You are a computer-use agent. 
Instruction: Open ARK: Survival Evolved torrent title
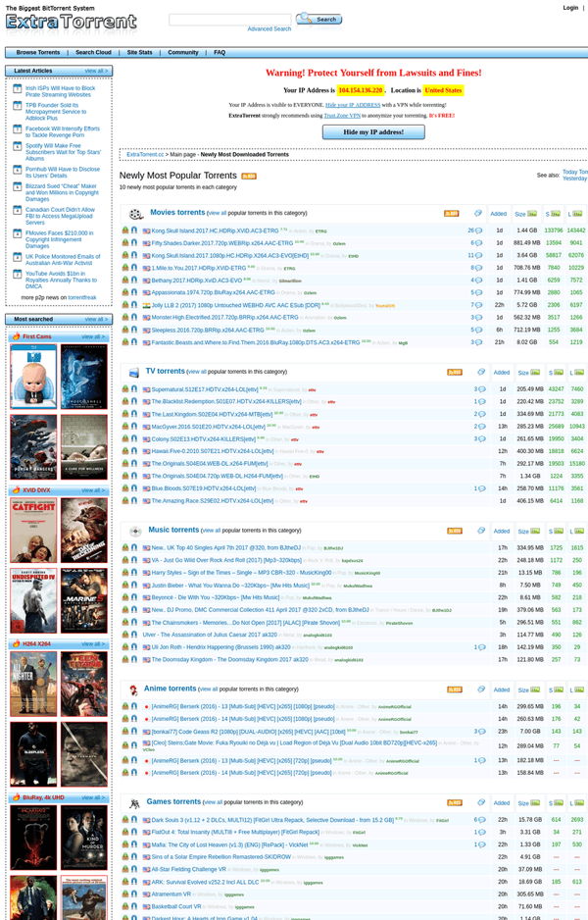(x=205, y=882)
